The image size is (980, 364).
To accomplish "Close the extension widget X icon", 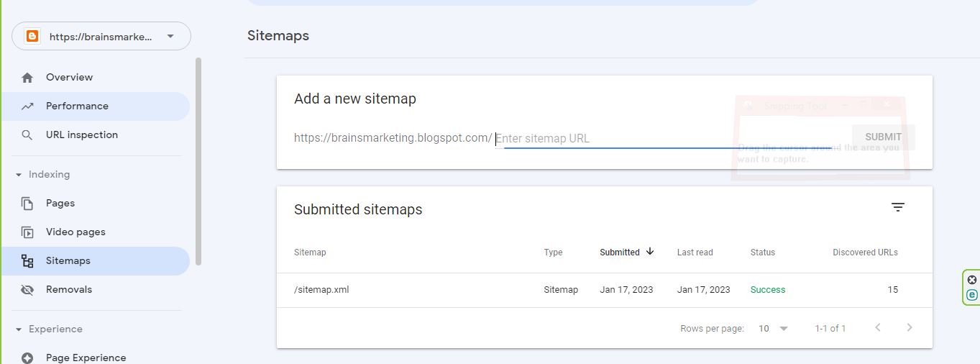I will pos(972,280).
